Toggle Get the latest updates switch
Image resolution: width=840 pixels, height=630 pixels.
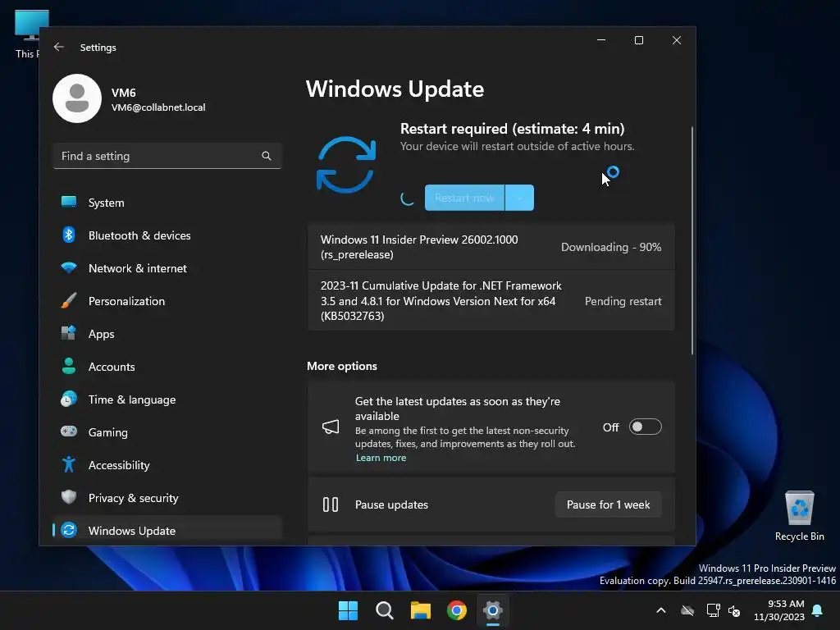point(646,427)
